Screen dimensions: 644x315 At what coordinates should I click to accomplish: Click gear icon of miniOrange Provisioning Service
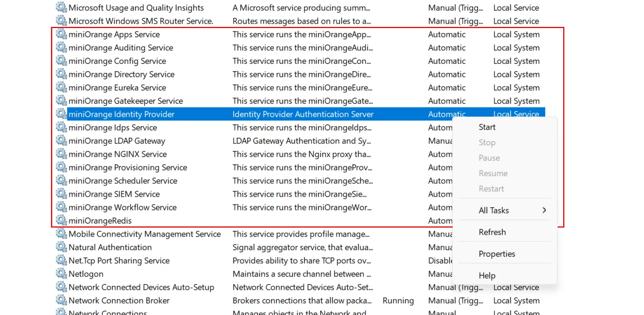point(61,168)
